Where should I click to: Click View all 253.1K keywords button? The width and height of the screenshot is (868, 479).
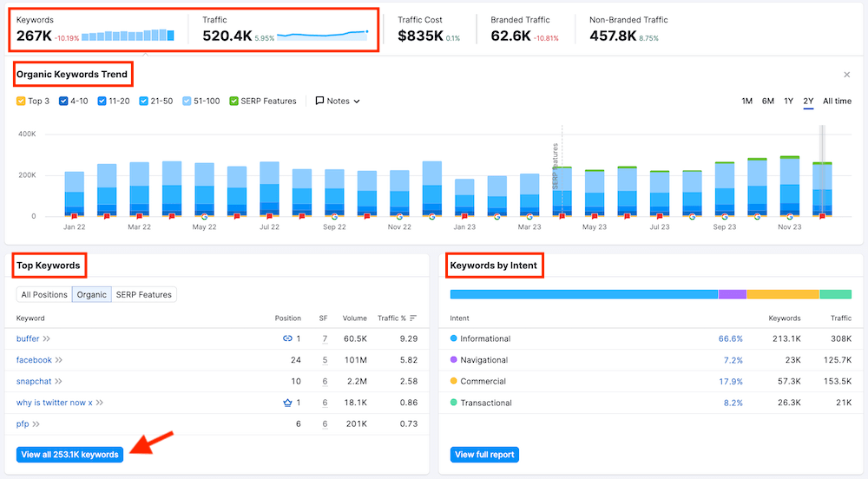tap(69, 455)
